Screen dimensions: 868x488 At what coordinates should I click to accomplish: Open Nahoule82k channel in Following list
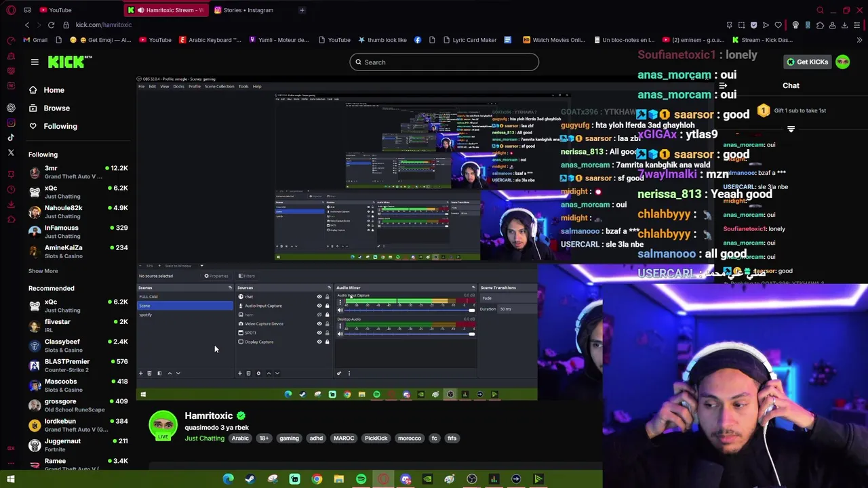click(x=78, y=211)
